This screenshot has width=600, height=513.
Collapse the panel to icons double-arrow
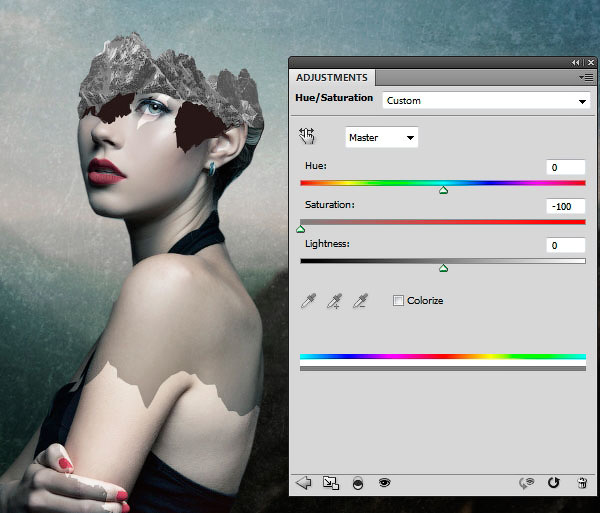tap(576, 62)
